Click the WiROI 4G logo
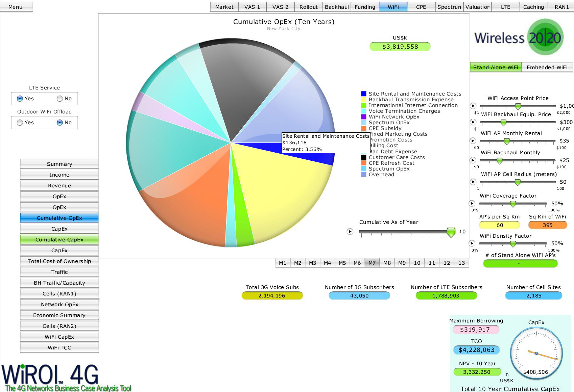 [66, 377]
